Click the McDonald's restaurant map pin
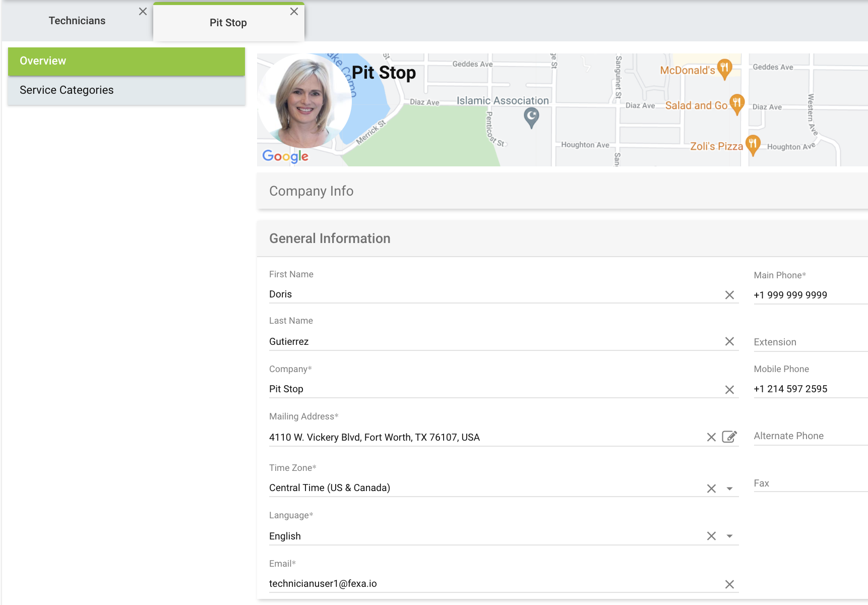Viewport: 868px width, 605px height. [724, 69]
